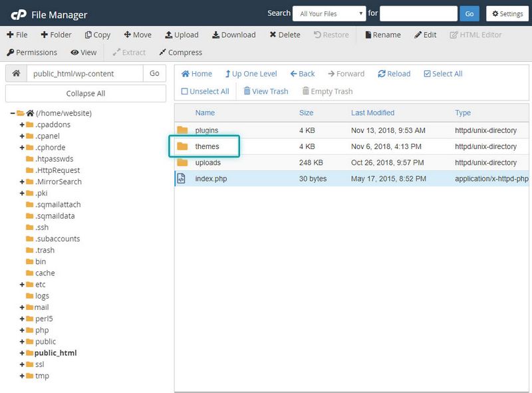Open the logs folder in tree
This screenshot has height=393, width=532.
click(x=38, y=296)
